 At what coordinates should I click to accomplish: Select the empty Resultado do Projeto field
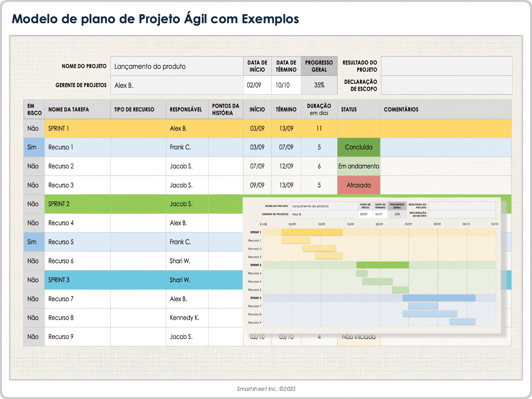pos(446,66)
